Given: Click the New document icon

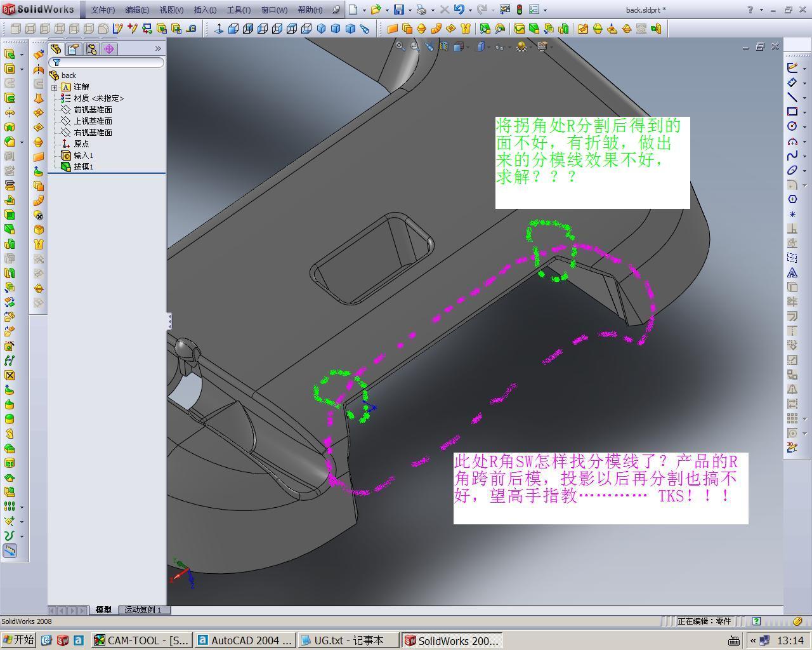Looking at the screenshot, I should (x=353, y=10).
